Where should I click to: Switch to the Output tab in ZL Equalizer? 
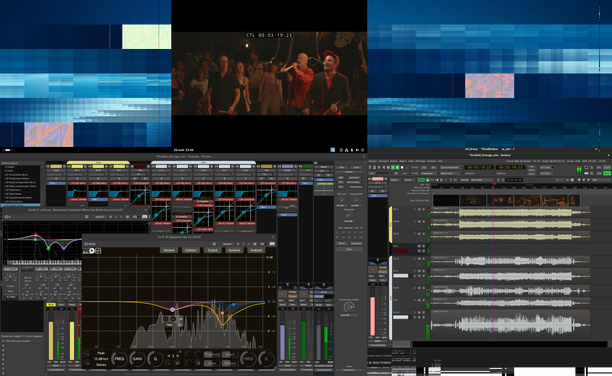[x=213, y=250]
